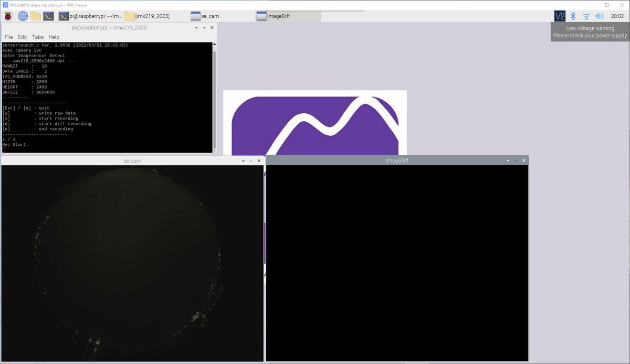Click the black ImageDiff difference view
Screen dimensions: 630x364
pyautogui.click(x=397, y=263)
